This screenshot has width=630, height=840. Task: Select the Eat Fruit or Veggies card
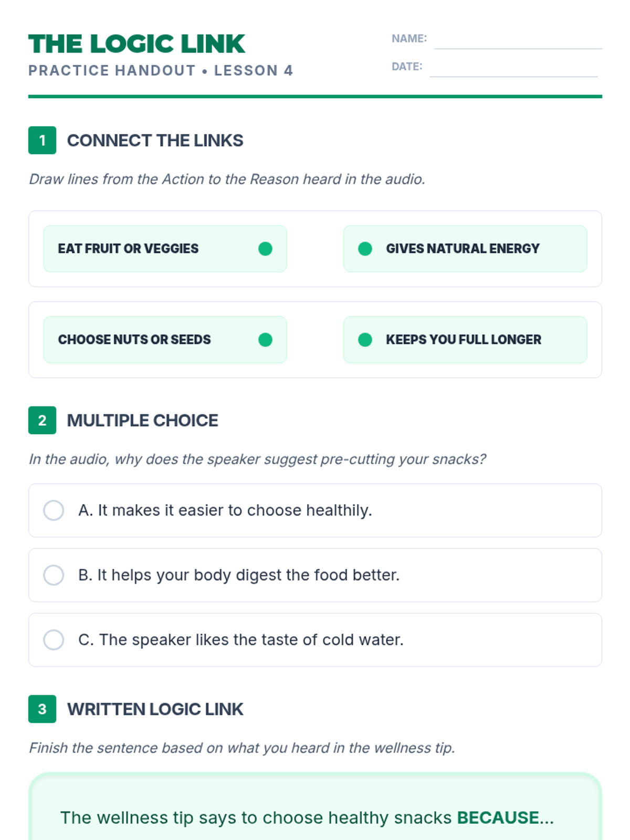[x=165, y=249]
